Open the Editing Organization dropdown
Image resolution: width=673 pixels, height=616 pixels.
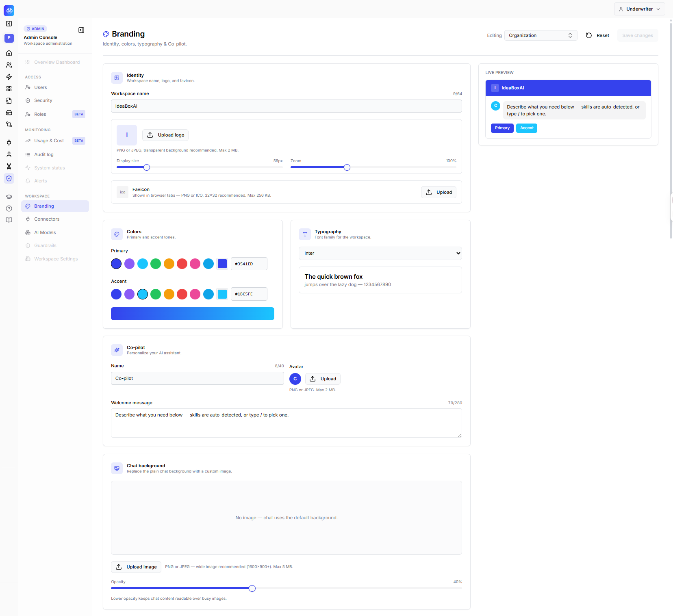pyautogui.click(x=541, y=35)
